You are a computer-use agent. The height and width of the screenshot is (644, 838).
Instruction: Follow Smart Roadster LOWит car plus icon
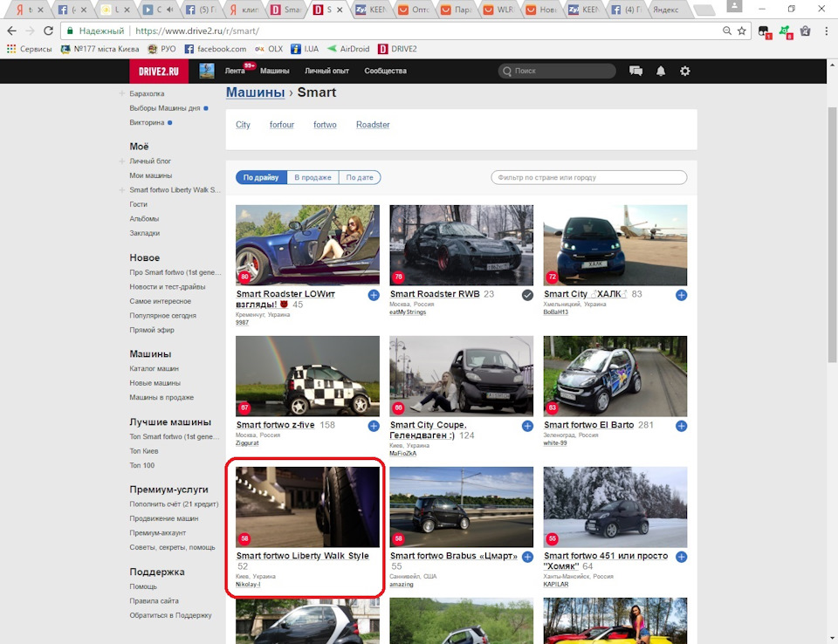coord(374,295)
